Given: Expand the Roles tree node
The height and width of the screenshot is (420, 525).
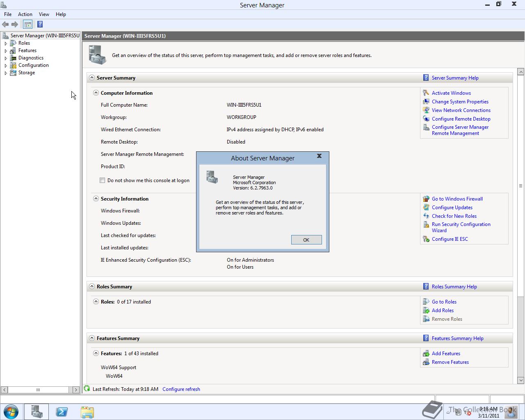Looking at the screenshot, I should (x=6, y=43).
